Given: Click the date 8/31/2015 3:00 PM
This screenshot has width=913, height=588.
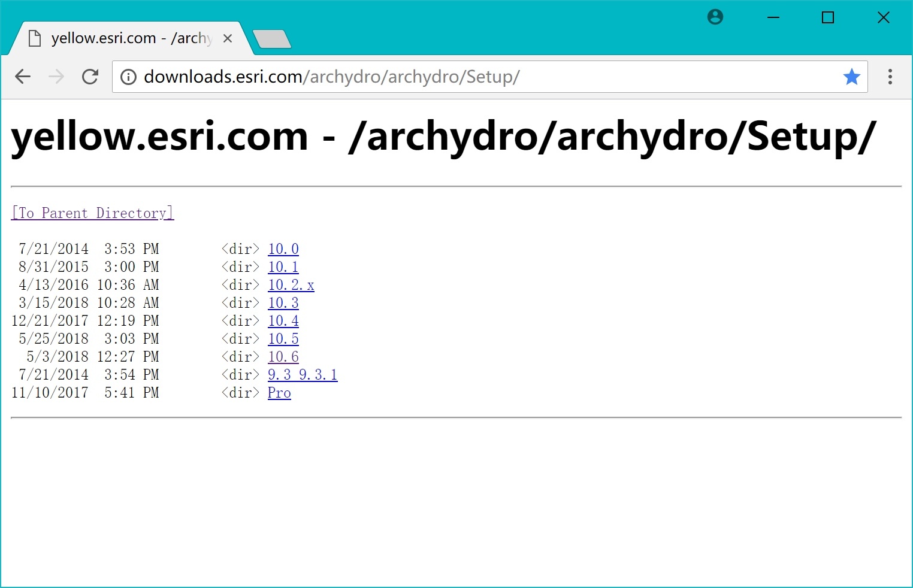Looking at the screenshot, I should [89, 266].
